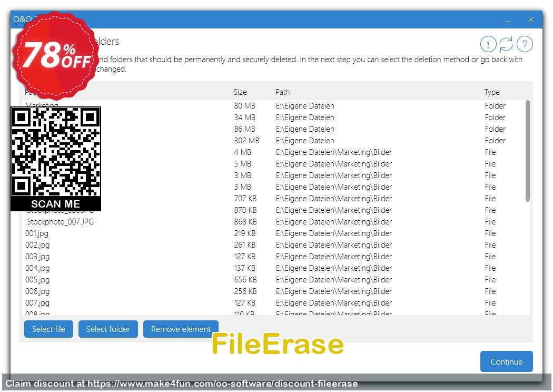Click the 5 MB size cell

click(x=243, y=164)
